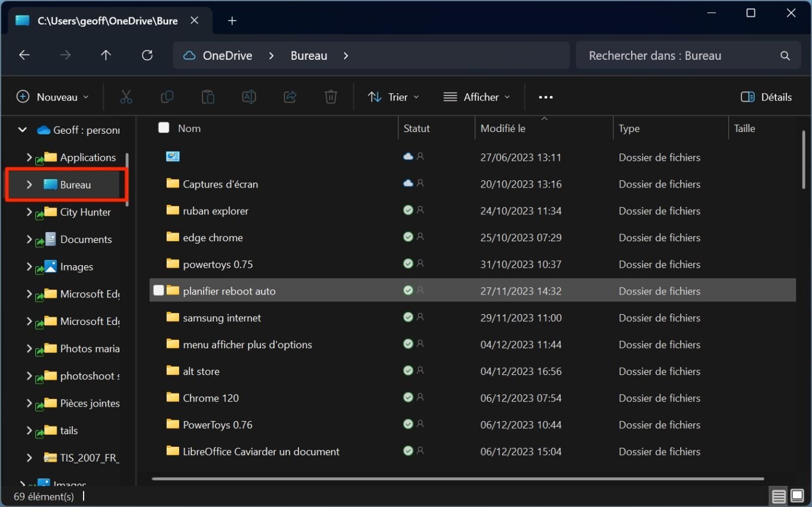Tick the checkbox for planifier reboot auto
Viewport: 812px width, 507px height.
pos(158,291)
